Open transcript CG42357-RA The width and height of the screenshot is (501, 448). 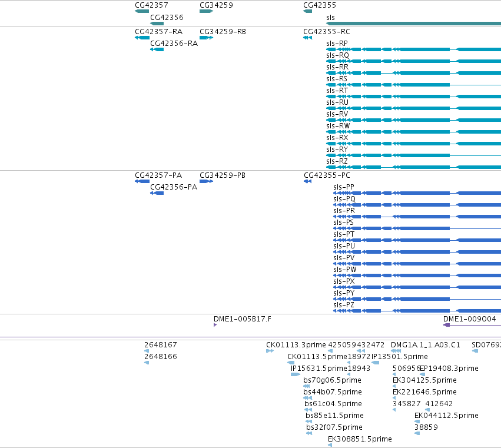coord(142,38)
